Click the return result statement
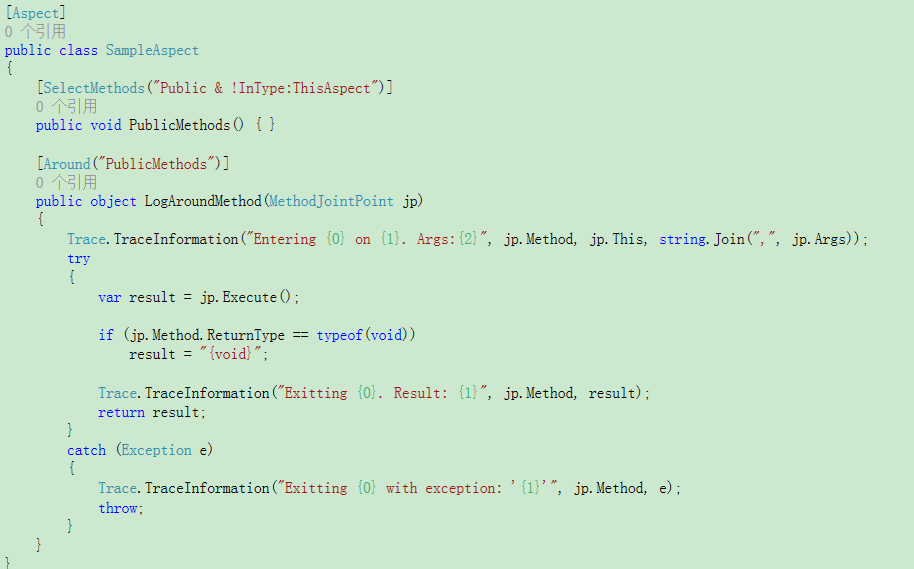The width and height of the screenshot is (914, 569). 152,412
